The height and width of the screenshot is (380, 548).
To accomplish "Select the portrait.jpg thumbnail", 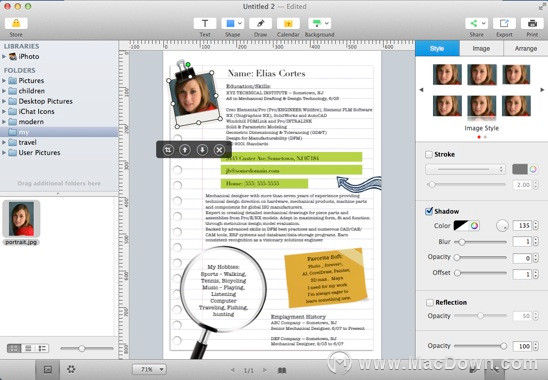I will tap(21, 219).
